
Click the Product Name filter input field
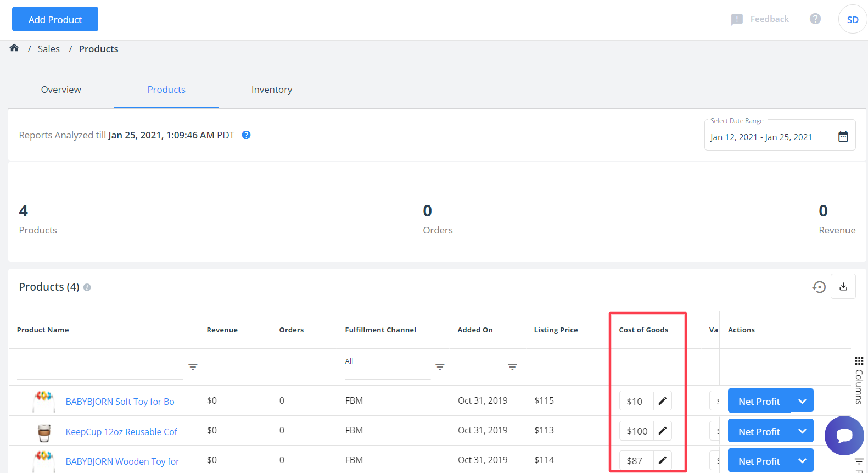coord(100,367)
